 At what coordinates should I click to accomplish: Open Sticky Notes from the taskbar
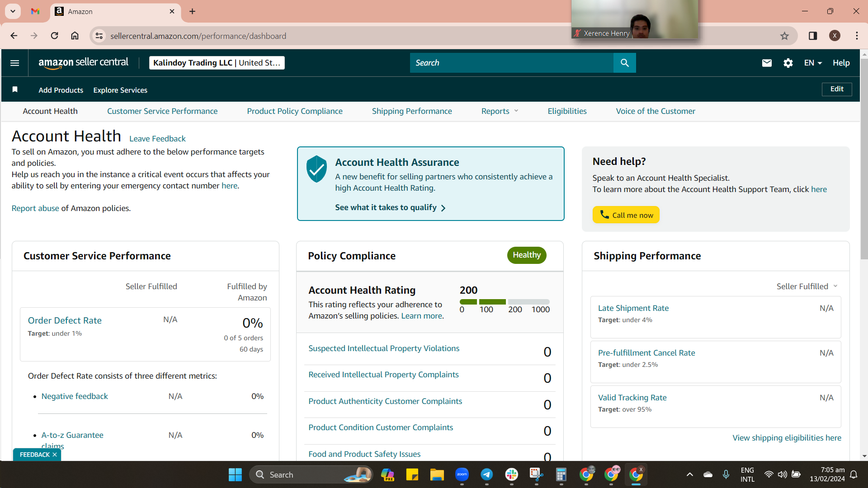412,474
